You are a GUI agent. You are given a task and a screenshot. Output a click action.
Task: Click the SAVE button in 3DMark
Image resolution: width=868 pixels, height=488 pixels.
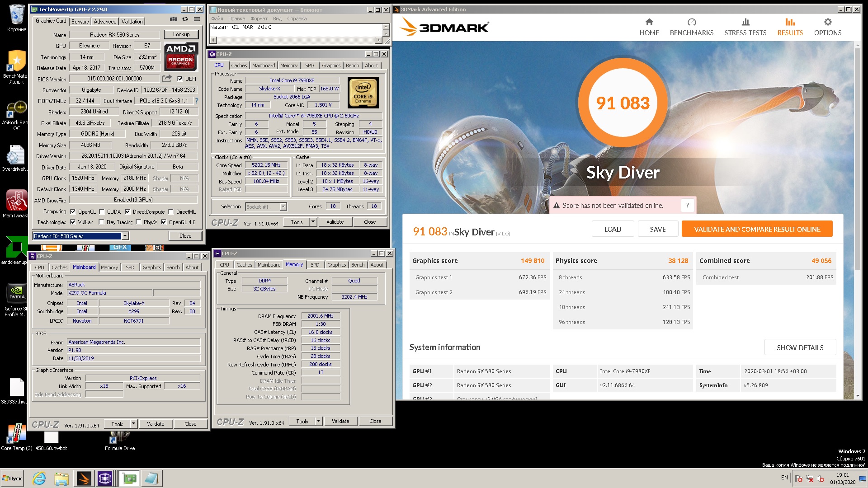point(658,229)
